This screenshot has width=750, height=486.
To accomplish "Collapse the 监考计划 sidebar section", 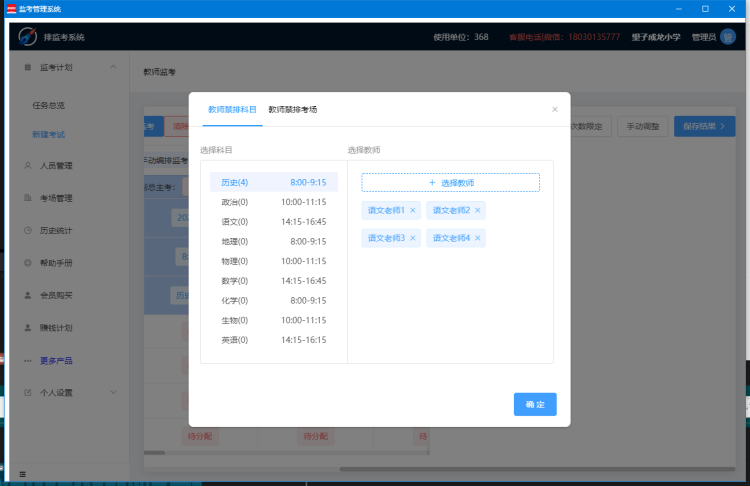I will (x=113, y=67).
